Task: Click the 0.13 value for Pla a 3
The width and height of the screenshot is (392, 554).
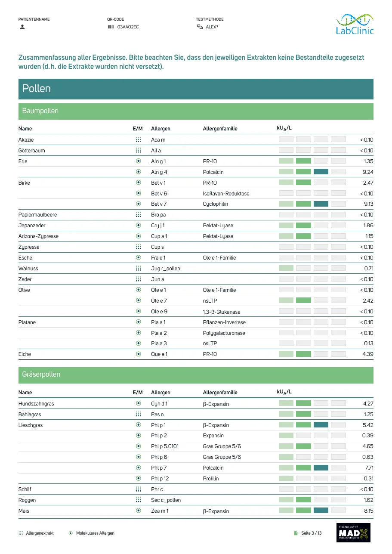Action: tap(368, 343)
